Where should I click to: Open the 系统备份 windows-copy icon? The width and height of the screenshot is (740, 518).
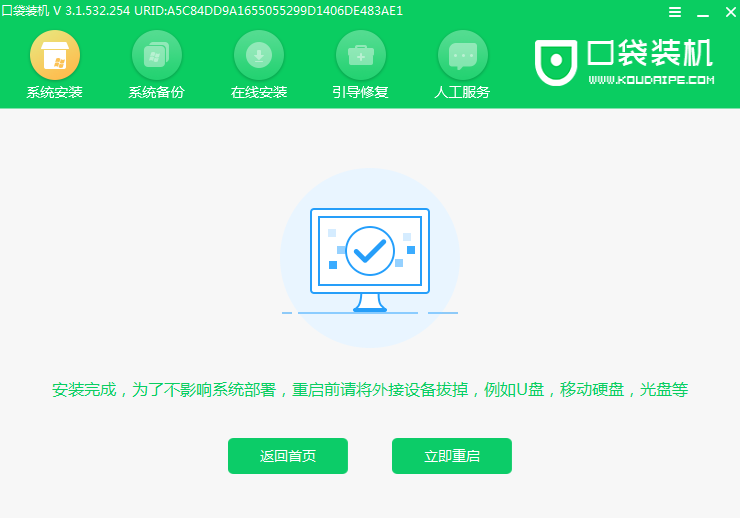(x=157, y=55)
